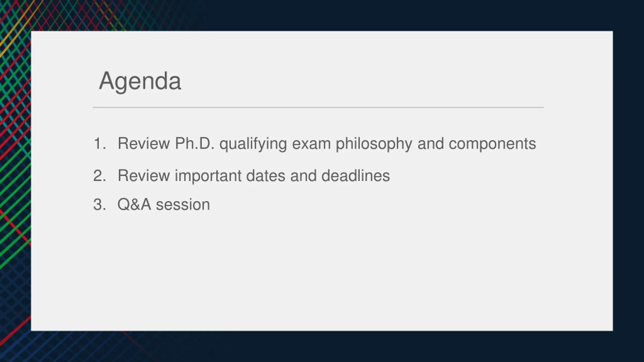Click the word "qualifying" in item one
Image resolution: width=644 pixels, height=362 pixels.
click(253, 144)
